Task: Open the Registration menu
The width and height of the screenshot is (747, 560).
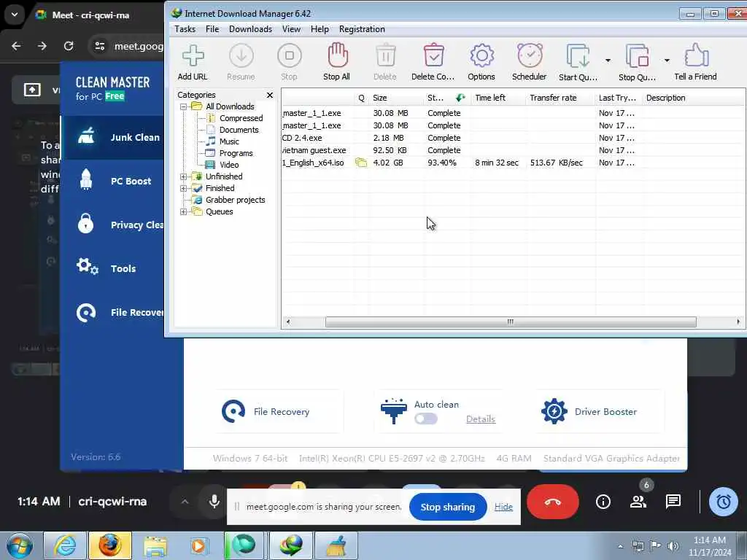Action: (362, 29)
